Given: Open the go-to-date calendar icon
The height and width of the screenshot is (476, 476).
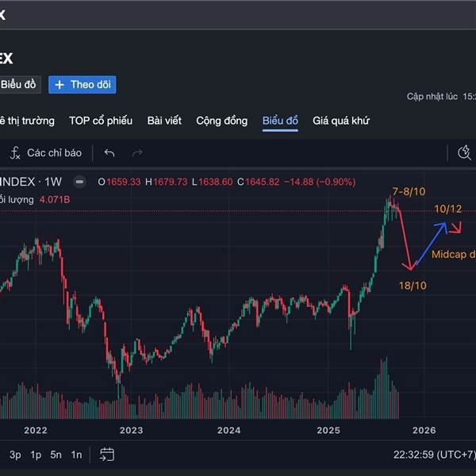Looking at the screenshot, I should 107,455.
